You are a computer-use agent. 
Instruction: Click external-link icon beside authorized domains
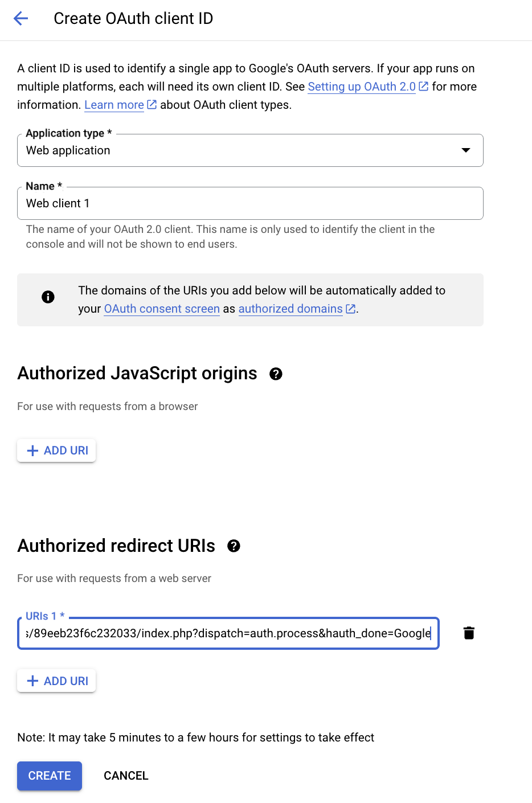[351, 309]
